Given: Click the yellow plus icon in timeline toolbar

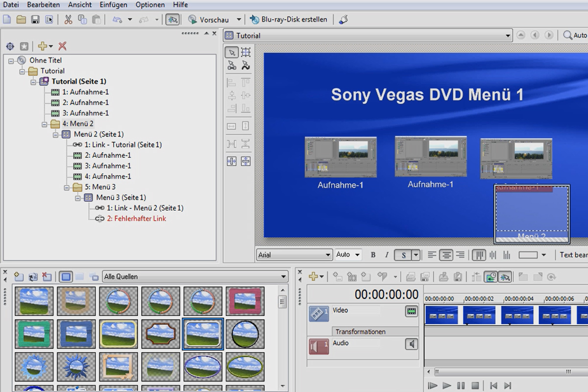Looking at the screenshot, I should click(x=314, y=277).
